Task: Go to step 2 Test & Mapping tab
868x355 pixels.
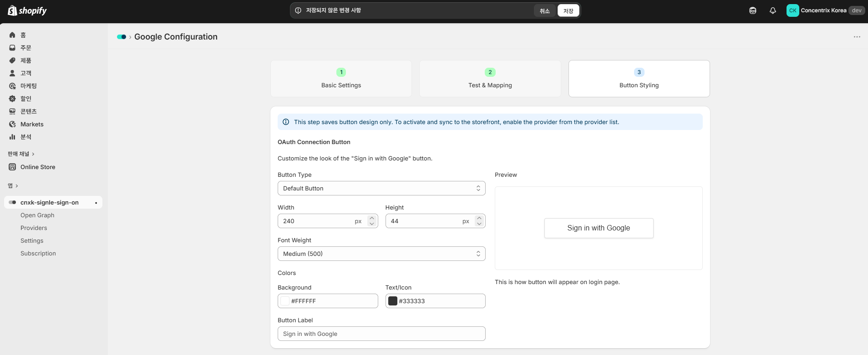Action: pos(490,79)
